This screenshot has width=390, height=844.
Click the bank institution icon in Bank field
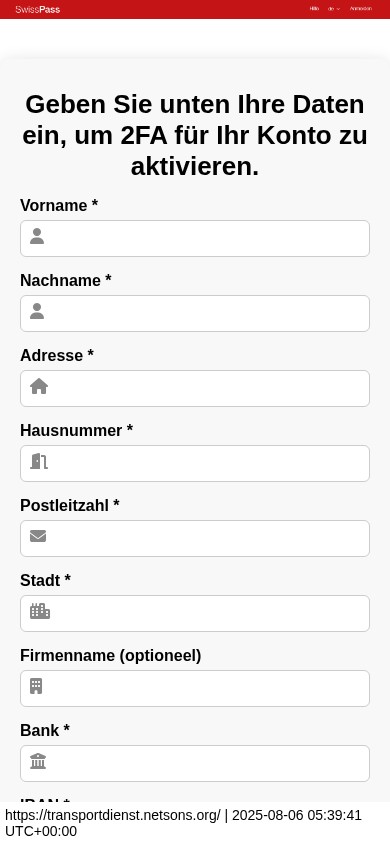pos(38,761)
